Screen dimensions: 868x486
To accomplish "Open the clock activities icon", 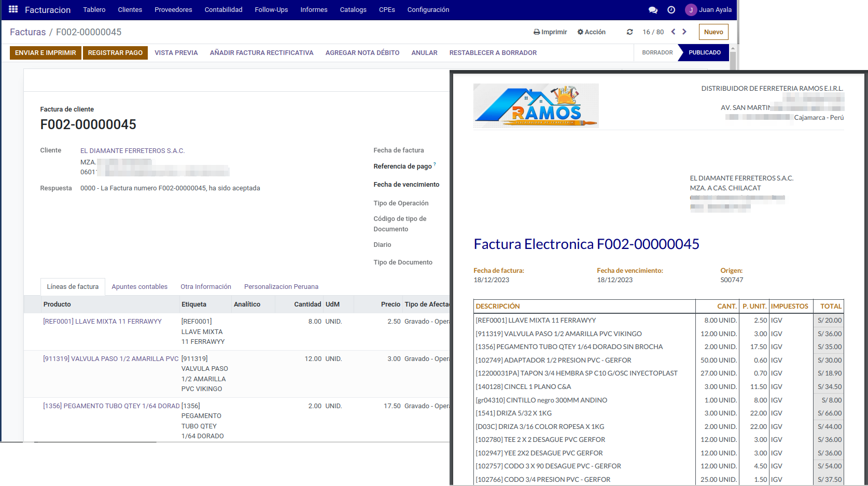I will (671, 10).
